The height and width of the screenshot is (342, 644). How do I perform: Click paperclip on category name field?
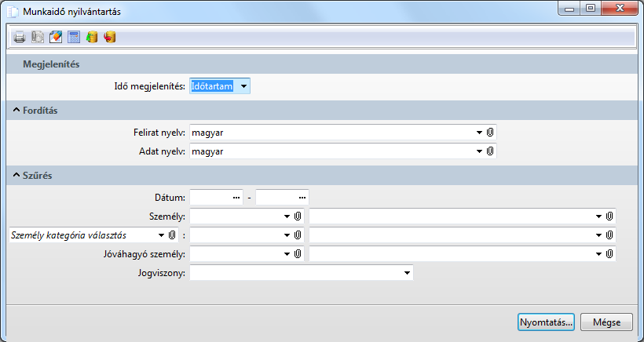pyautogui.click(x=609, y=235)
